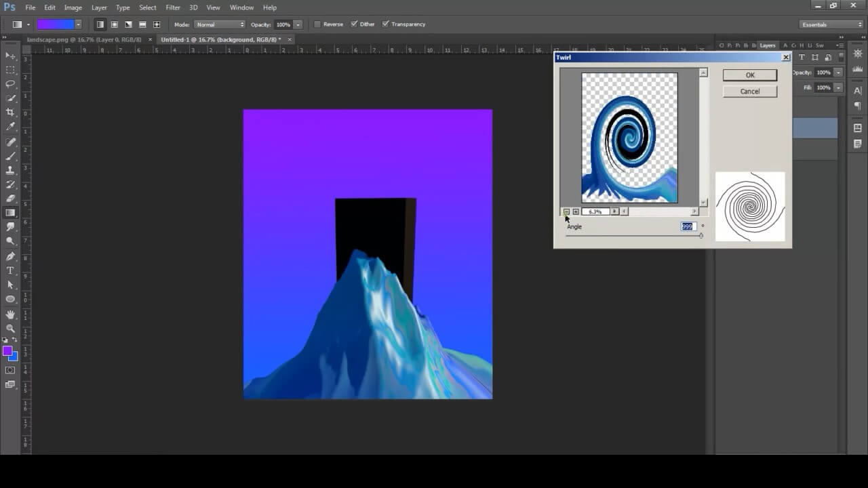The image size is (868, 488).
Task: Click the Twirl Angle value field
Action: pyautogui.click(x=688, y=226)
